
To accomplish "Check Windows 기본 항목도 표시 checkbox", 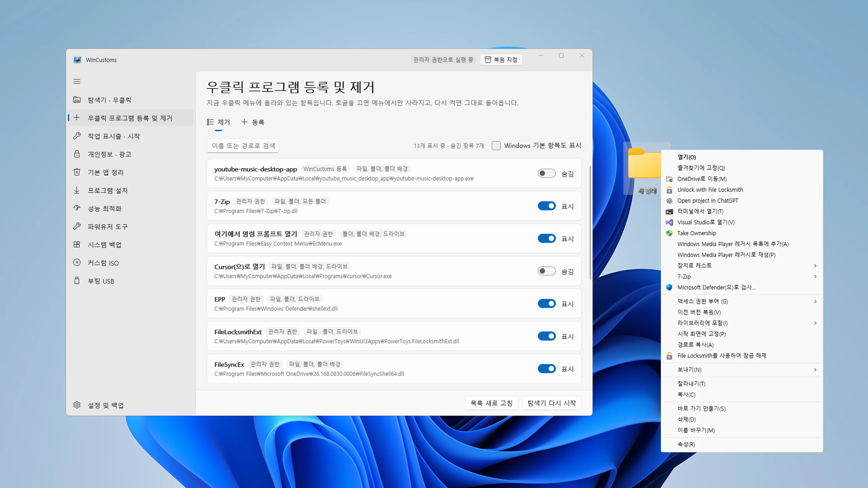I will 496,145.
